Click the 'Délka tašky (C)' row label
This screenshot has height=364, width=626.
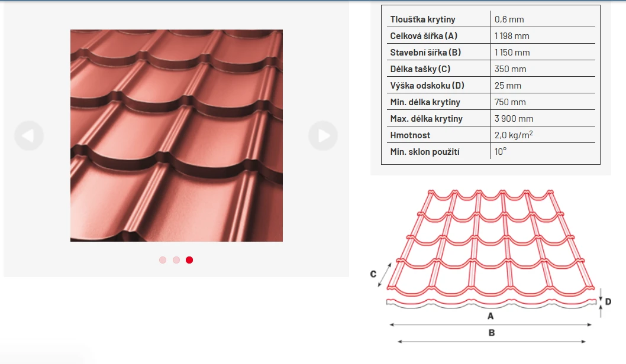(420, 69)
